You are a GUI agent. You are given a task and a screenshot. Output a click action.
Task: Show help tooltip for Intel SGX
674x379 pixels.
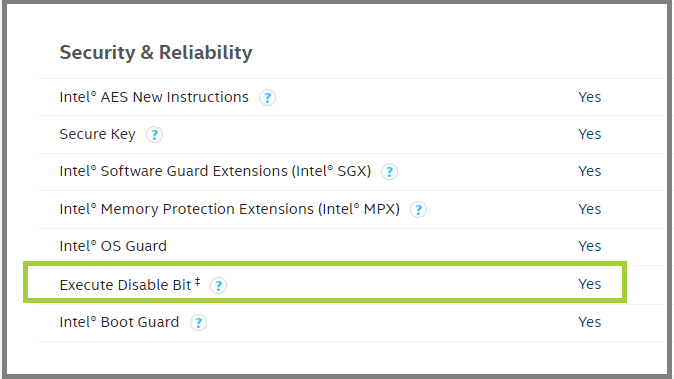point(389,171)
